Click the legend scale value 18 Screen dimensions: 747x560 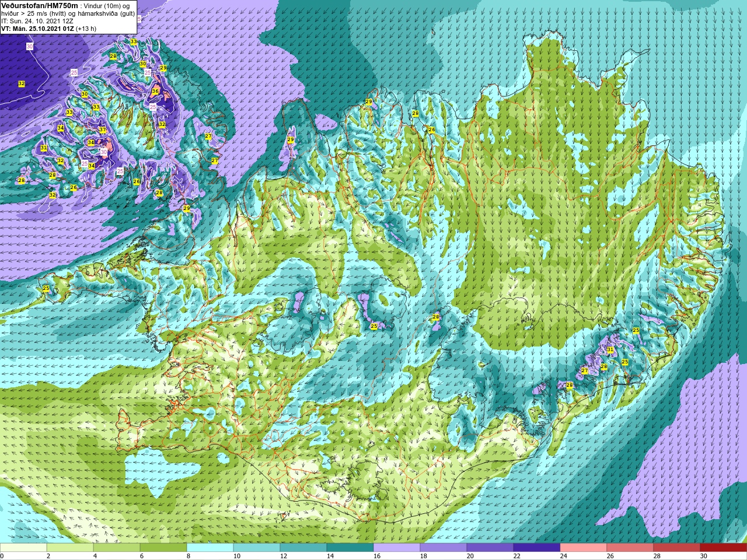click(424, 556)
